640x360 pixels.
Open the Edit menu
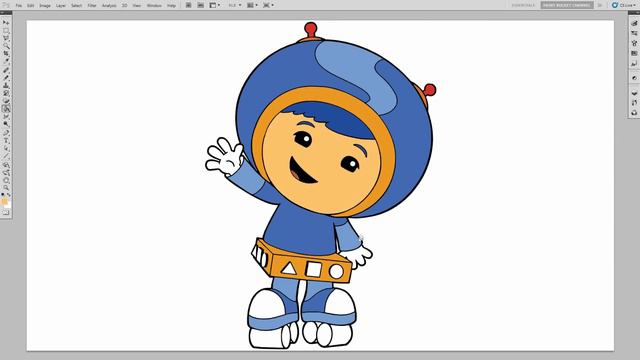[x=31, y=5]
